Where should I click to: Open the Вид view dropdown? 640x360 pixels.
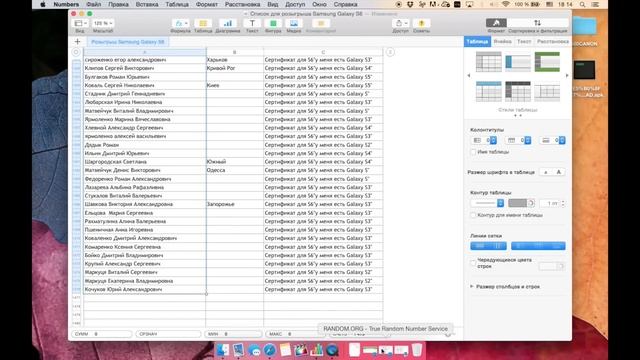[x=80, y=23]
